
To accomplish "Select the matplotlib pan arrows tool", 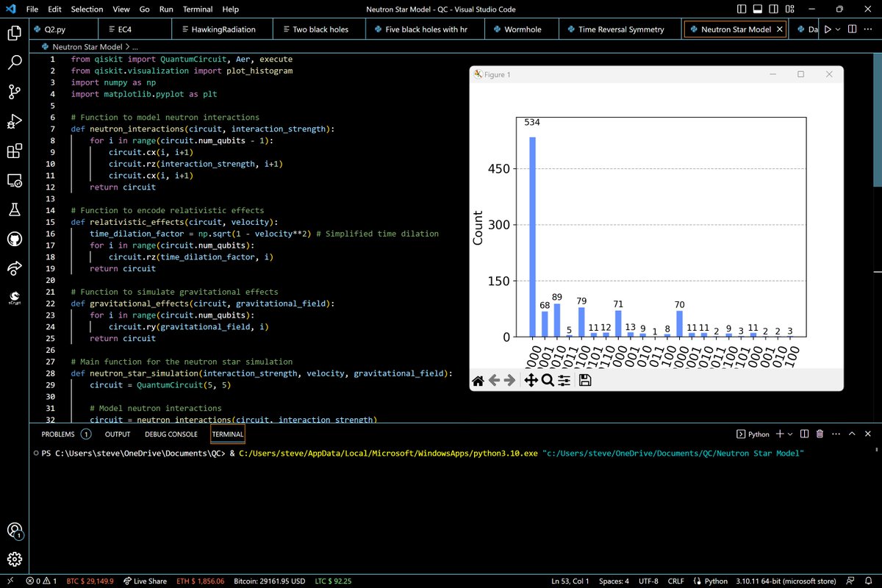I will click(529, 380).
